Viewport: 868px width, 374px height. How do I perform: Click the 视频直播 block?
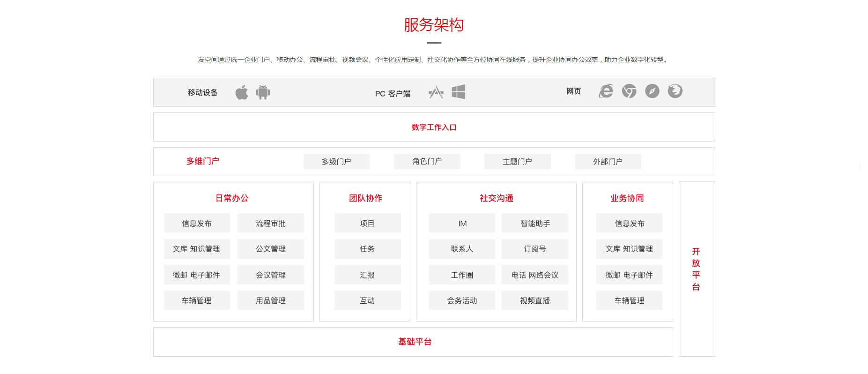coord(534,300)
